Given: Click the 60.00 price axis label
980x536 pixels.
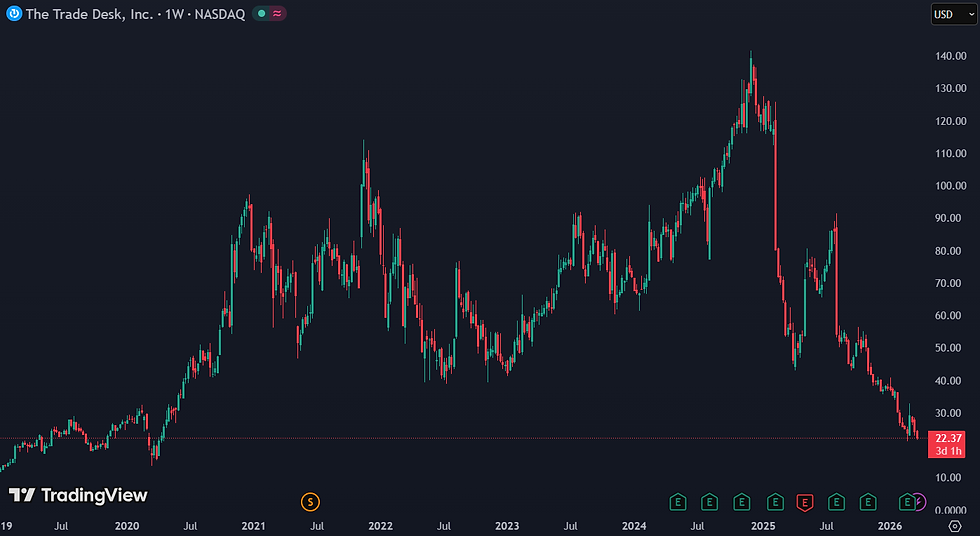Looking at the screenshot, I should coord(948,316).
